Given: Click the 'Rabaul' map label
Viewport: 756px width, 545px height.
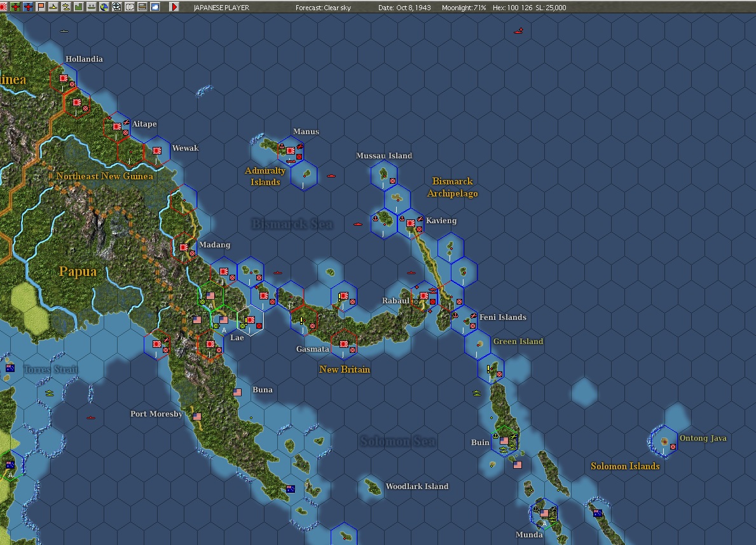Looking at the screenshot, I should pos(395,300).
